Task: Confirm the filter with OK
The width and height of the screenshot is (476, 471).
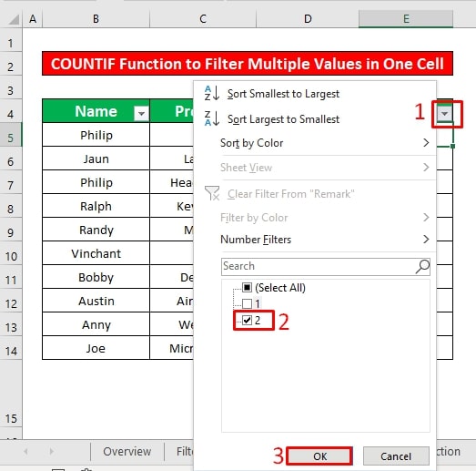Action: [319, 456]
